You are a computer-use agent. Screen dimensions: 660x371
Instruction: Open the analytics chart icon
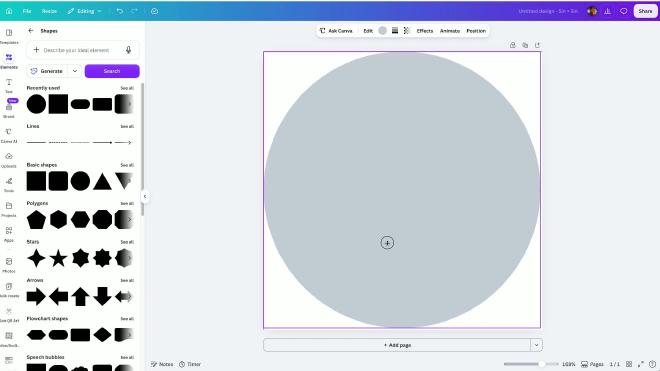[607, 11]
